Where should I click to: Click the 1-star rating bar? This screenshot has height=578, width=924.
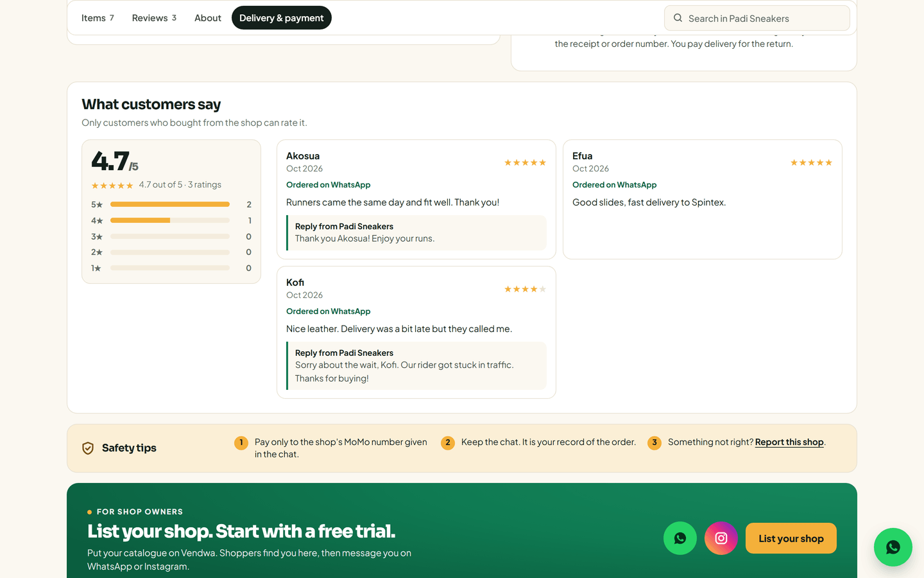(170, 268)
